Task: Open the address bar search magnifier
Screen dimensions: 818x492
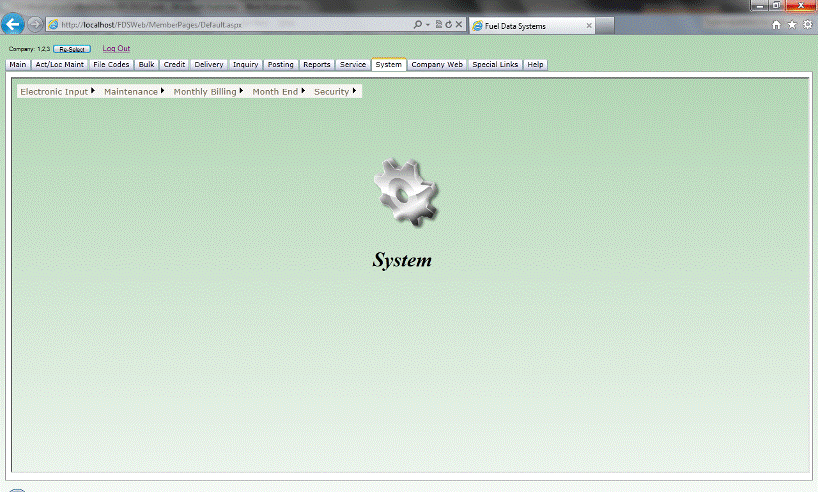Action: pos(417,25)
